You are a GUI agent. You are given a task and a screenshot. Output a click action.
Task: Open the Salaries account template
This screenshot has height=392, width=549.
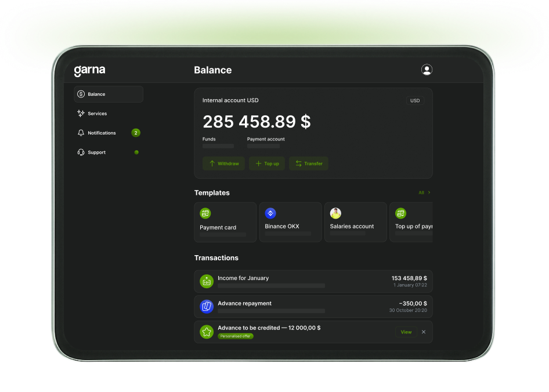(x=356, y=222)
